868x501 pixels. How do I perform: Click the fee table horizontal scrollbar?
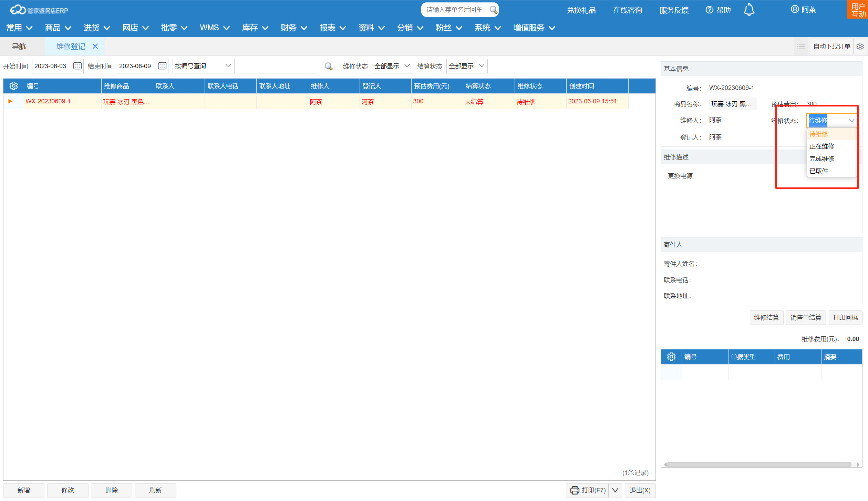[x=759, y=464]
